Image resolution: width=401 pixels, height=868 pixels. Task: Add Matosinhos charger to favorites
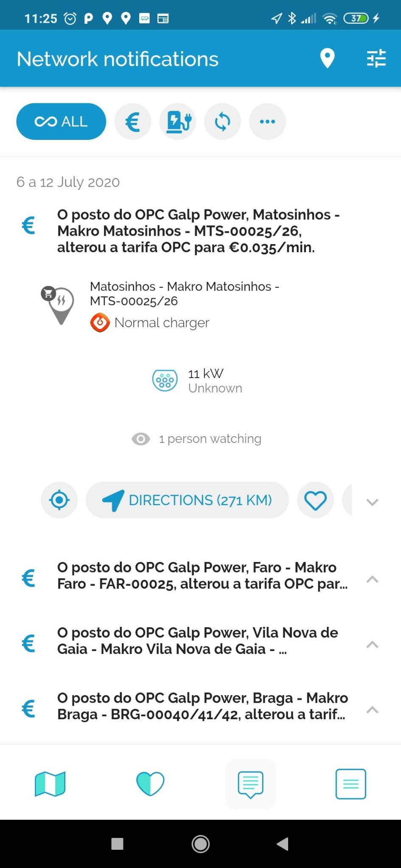coord(315,500)
